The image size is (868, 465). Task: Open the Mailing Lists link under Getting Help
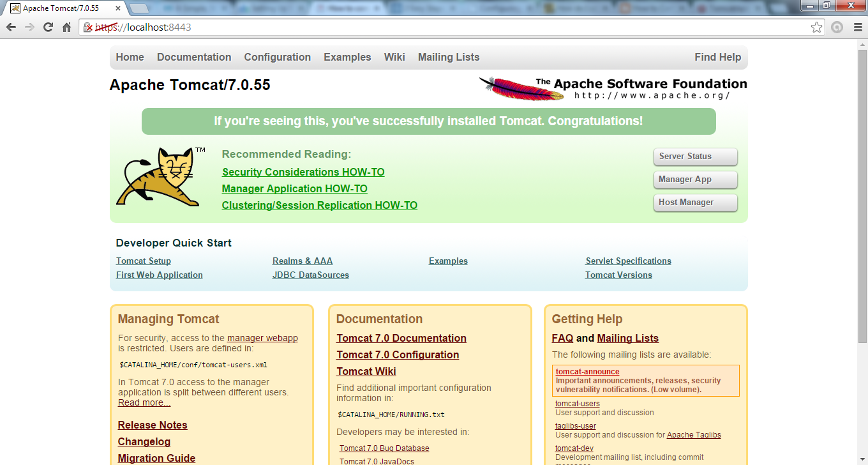click(628, 338)
